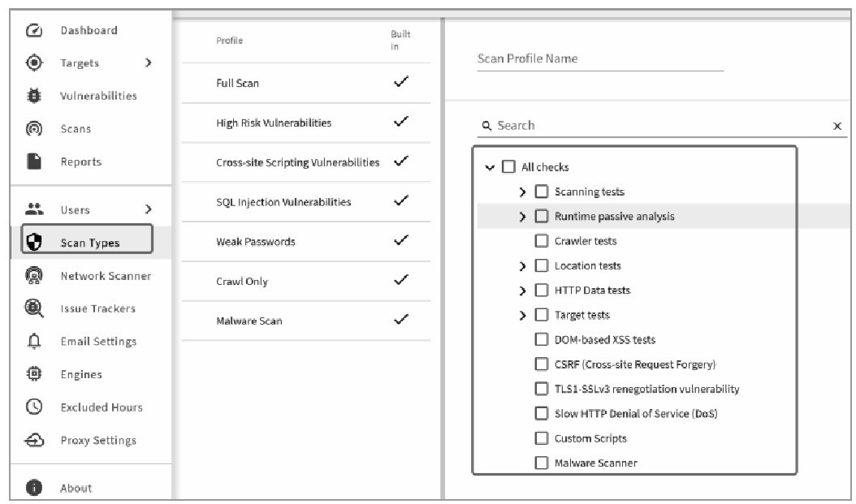856x504 pixels.
Task: Check Slow HTTP Denial of Service checkbox
Action: [x=541, y=413]
